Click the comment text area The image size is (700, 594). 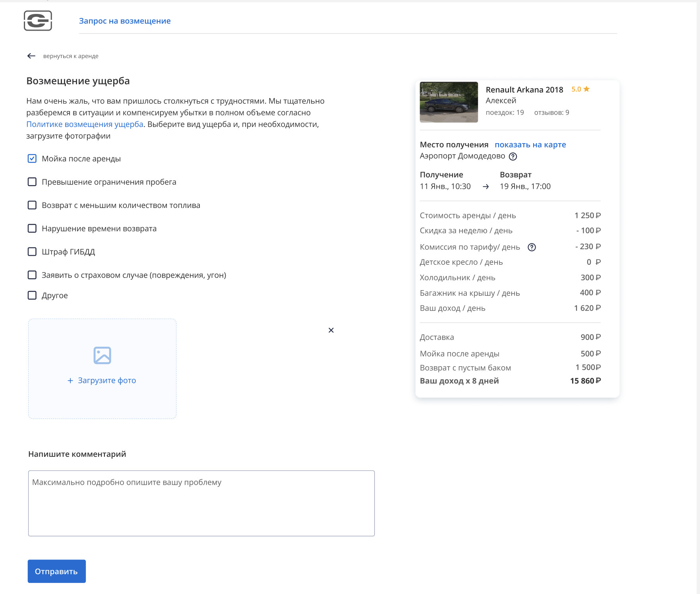(201, 503)
